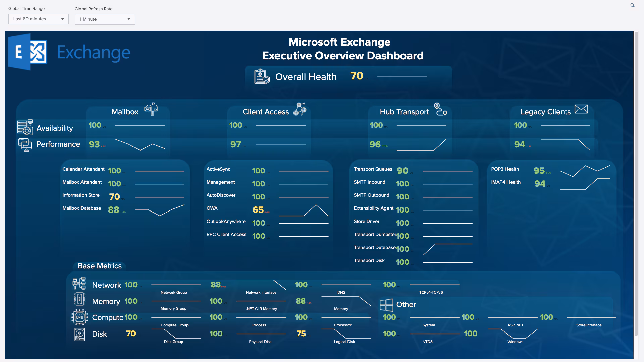Select the Compute CPU chip icon
The width and height of the screenshot is (644, 362).
(x=79, y=317)
